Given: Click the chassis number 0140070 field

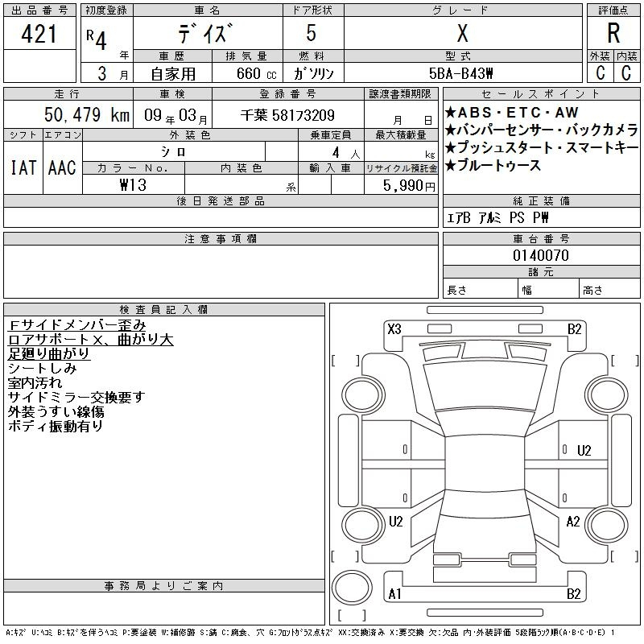Looking at the screenshot, I should pyautogui.click(x=541, y=255).
